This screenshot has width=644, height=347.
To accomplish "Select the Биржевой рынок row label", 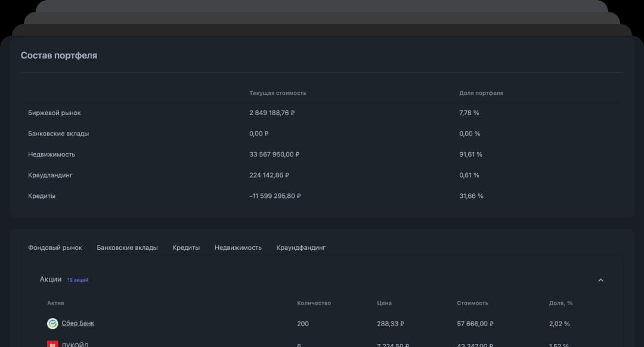I will pyautogui.click(x=54, y=113).
